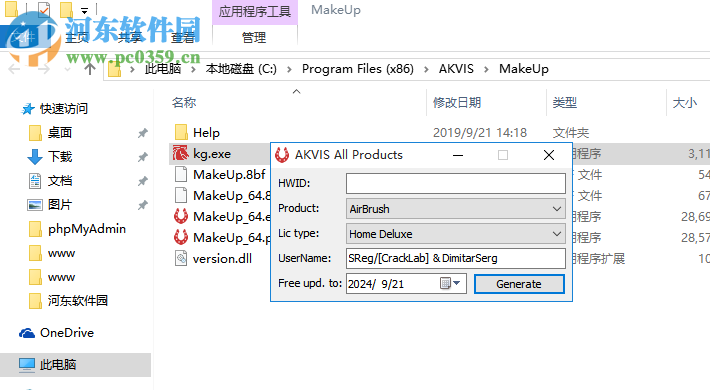Viewport: 710px width, 390px height.
Task: Open Pictures (图片) in sidebar
Action: click(x=60, y=205)
